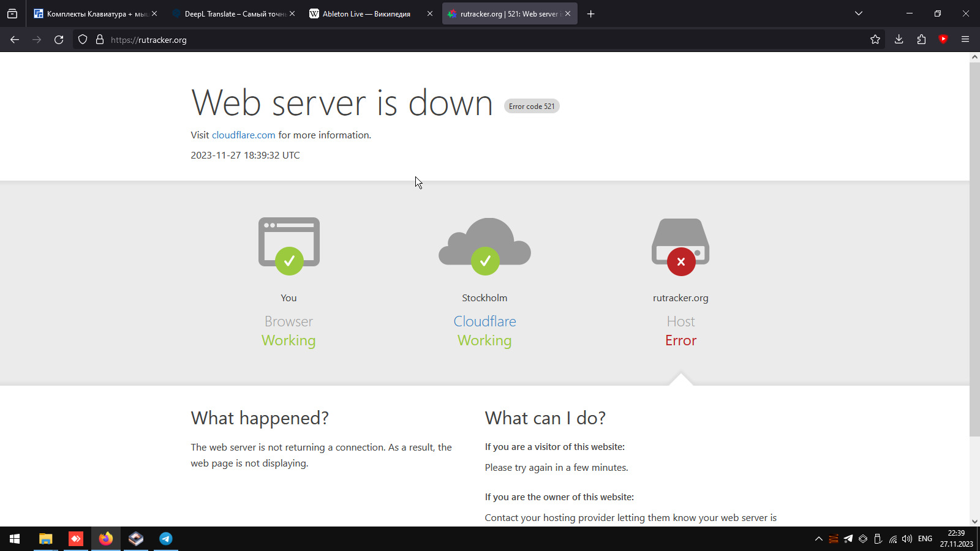Click the cloud status icon above Stockholm
Screen dimensions: 980x551
[484, 246]
